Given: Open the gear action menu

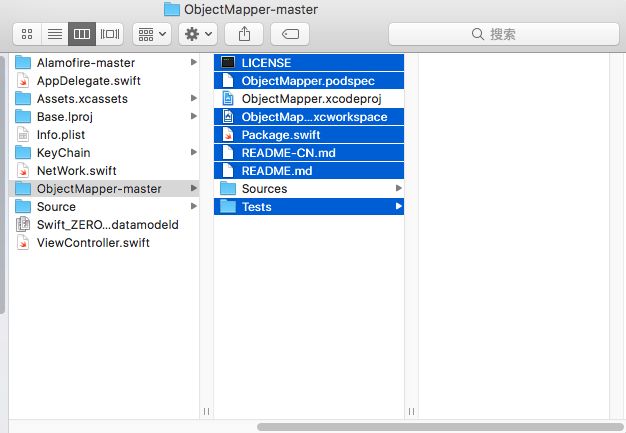Looking at the screenshot, I should pos(198,34).
